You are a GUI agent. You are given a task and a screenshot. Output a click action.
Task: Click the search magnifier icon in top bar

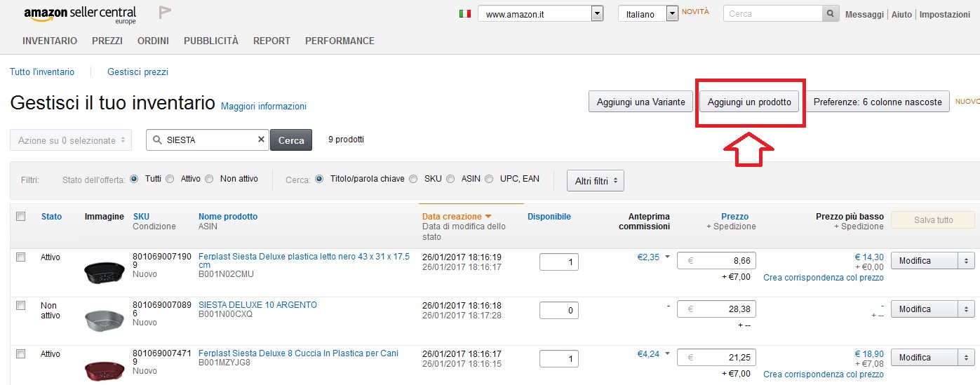pos(831,14)
